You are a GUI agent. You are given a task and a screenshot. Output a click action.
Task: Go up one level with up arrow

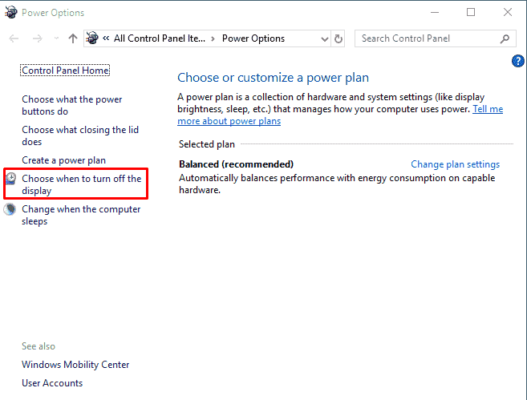[x=73, y=39]
